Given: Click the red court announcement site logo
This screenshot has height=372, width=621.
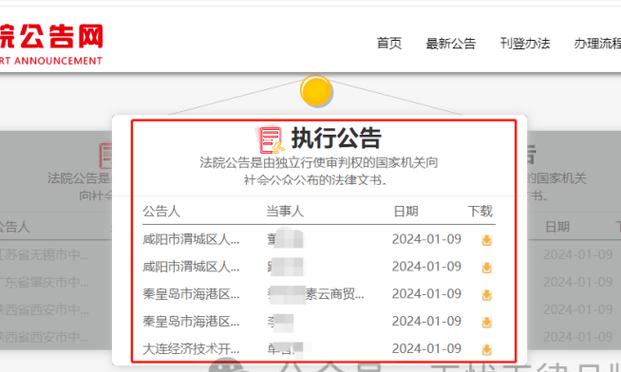Looking at the screenshot, I should [51, 44].
